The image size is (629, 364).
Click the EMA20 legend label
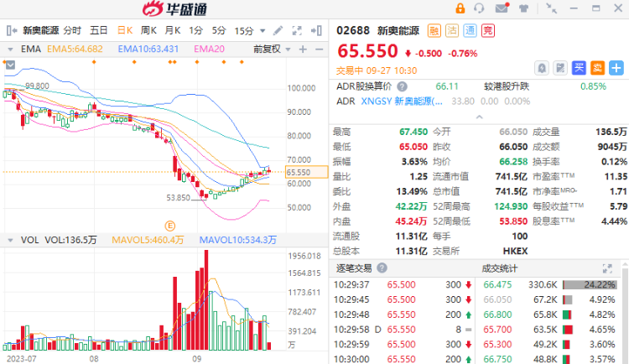tap(210, 49)
